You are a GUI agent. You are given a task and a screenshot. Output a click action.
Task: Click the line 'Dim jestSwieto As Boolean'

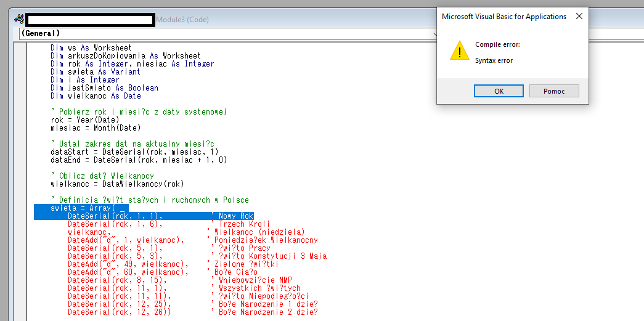(104, 88)
